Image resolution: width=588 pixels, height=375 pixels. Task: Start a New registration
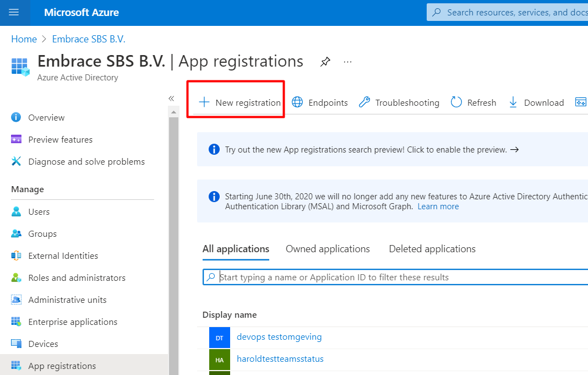pyautogui.click(x=239, y=102)
